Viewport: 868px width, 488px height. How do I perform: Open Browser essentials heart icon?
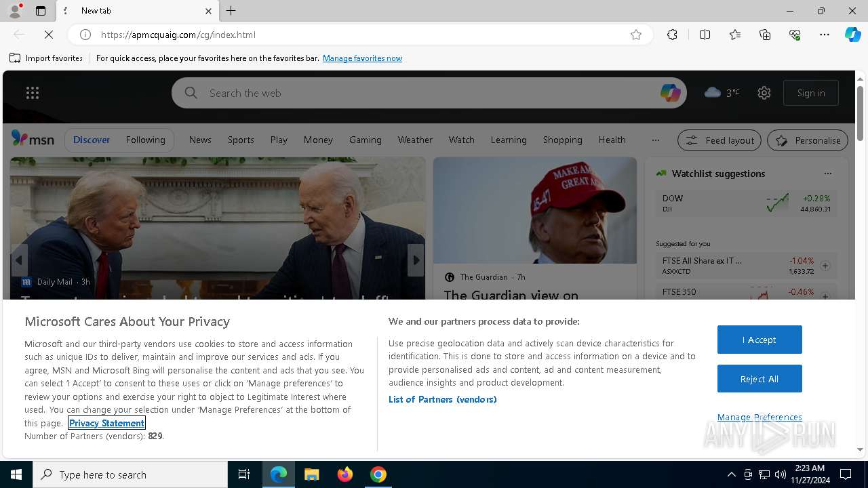coord(795,35)
